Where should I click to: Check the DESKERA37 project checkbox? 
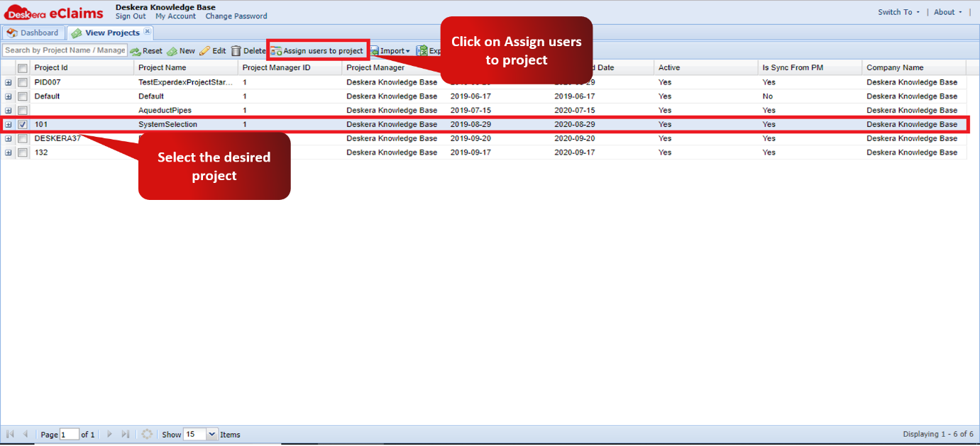point(23,139)
